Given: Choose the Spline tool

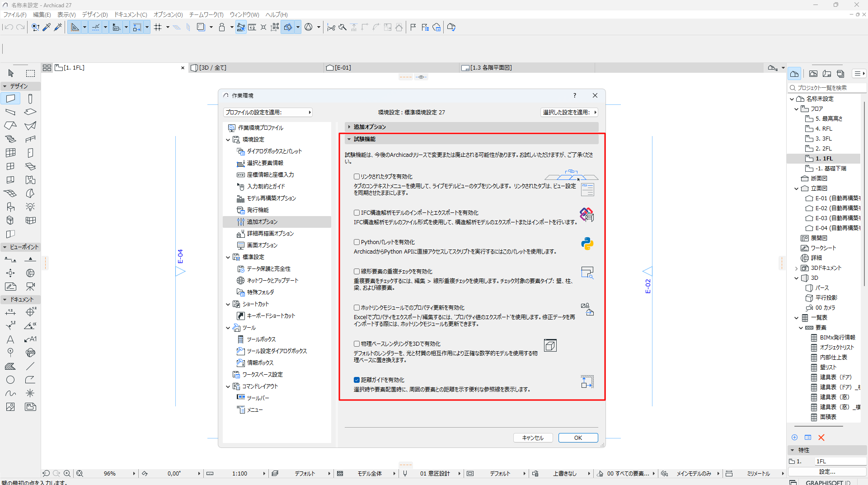Looking at the screenshot, I should [x=10, y=393].
